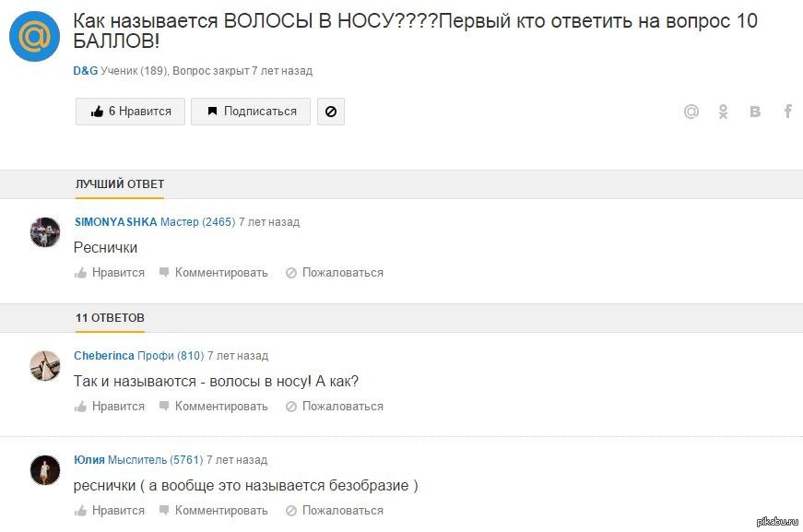This screenshot has width=803, height=532.
Task: Like SIMONYASHKA's answer with Нравится
Action: tap(110, 273)
